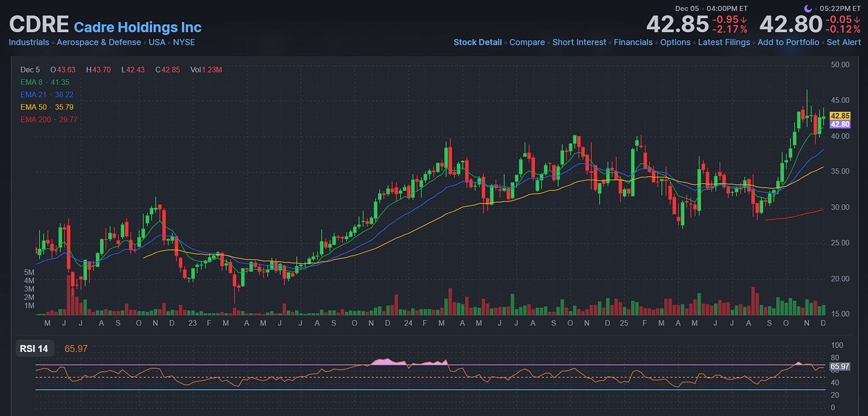868x416 pixels.
Task: Open the Aerospace & Defense industry link
Action: tap(99, 42)
